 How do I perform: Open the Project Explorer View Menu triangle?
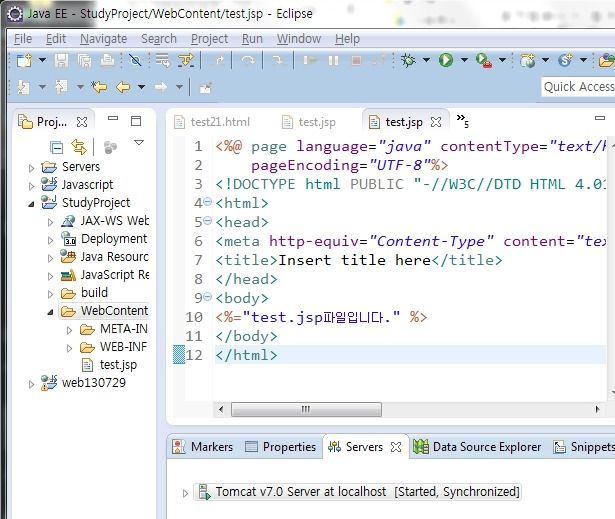(139, 142)
